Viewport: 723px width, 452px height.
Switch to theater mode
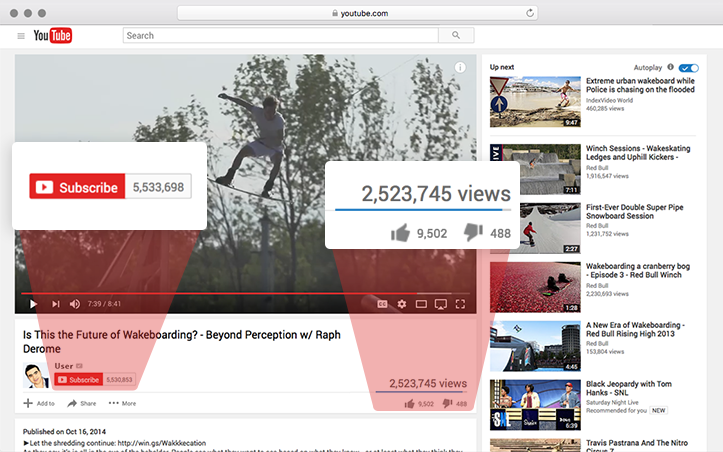[421, 304]
